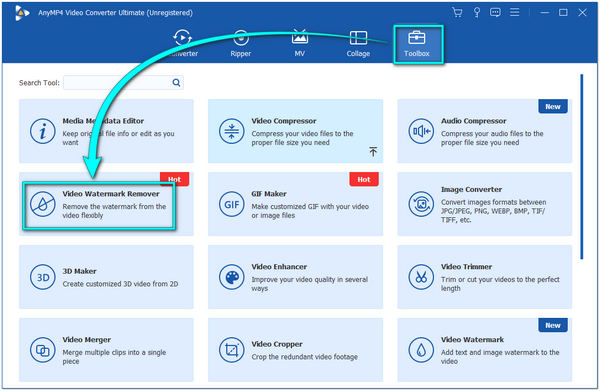Open the hamburger menu in title bar
Viewport: 600px width, 391px height.
pos(515,12)
